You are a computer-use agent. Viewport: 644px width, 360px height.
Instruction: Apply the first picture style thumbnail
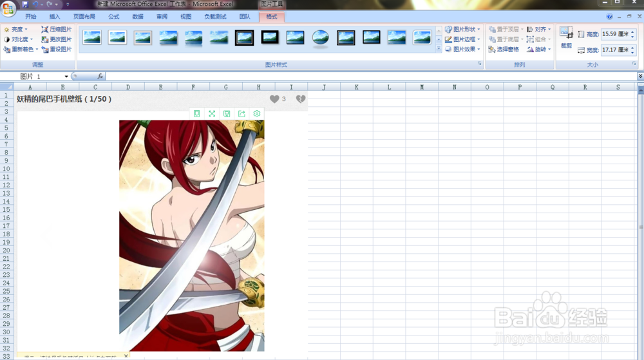(92, 38)
